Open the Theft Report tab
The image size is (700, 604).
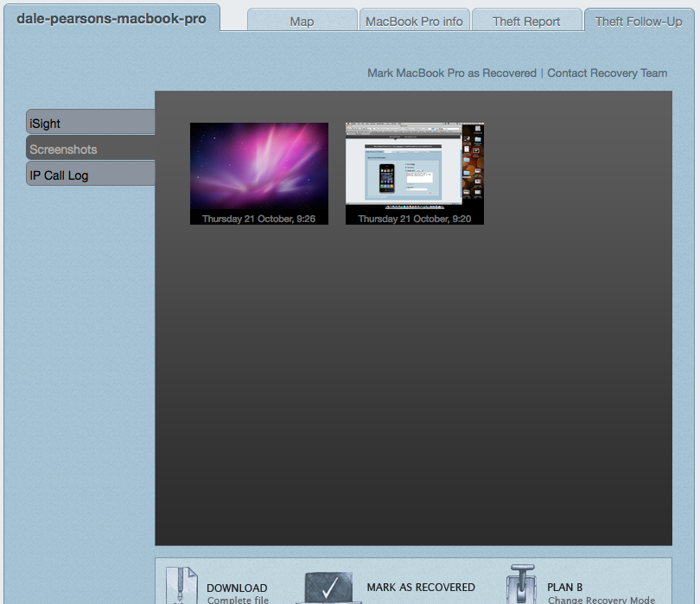526,20
